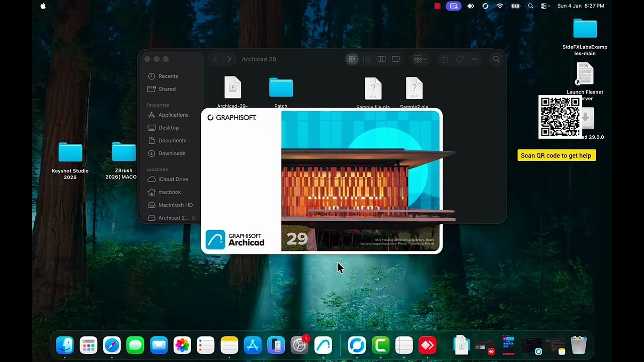Select Shared in Finder sidebar

coord(167,89)
